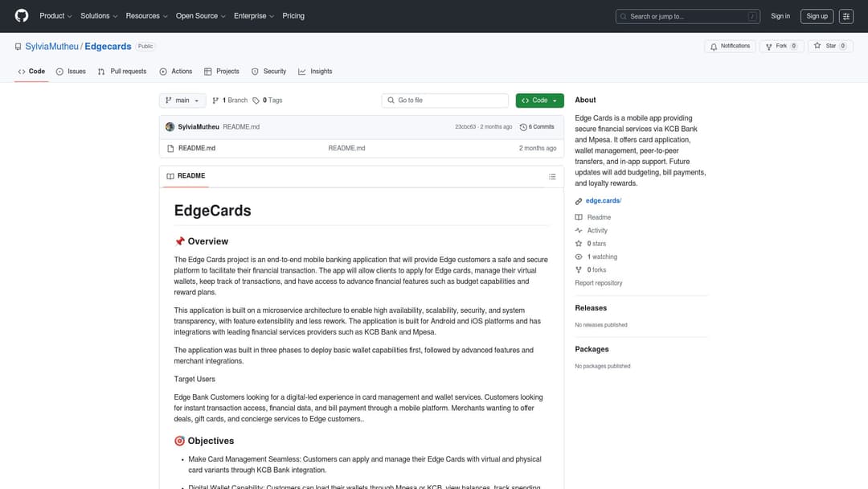Image resolution: width=868 pixels, height=489 pixels.
Task: Click the fork icon beside 0 forks
Action: (579, 270)
